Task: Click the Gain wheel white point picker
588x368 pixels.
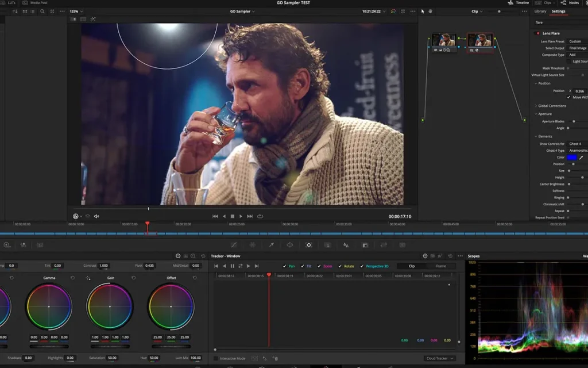Action: coord(88,278)
